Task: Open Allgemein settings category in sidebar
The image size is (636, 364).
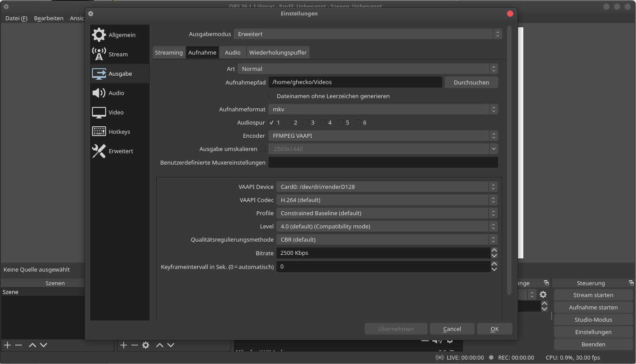Action: click(120, 35)
